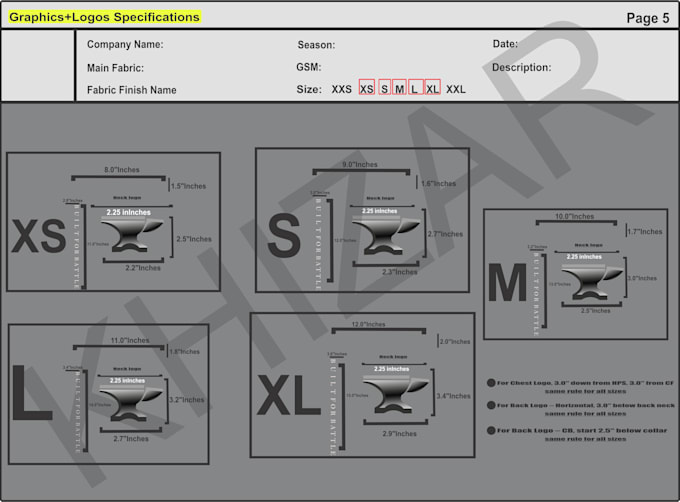Click the For Back Logo CB collar note
This screenshot has height=502, width=680.
(578, 434)
